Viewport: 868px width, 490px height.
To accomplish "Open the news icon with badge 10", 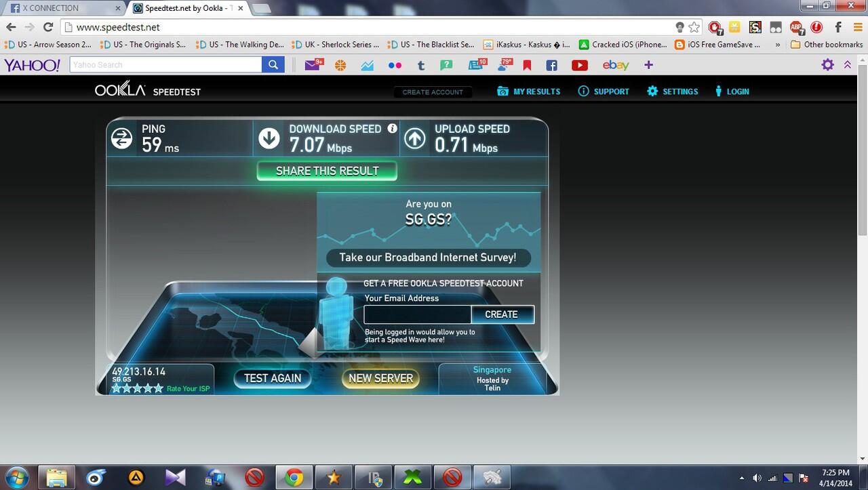I will coord(477,65).
